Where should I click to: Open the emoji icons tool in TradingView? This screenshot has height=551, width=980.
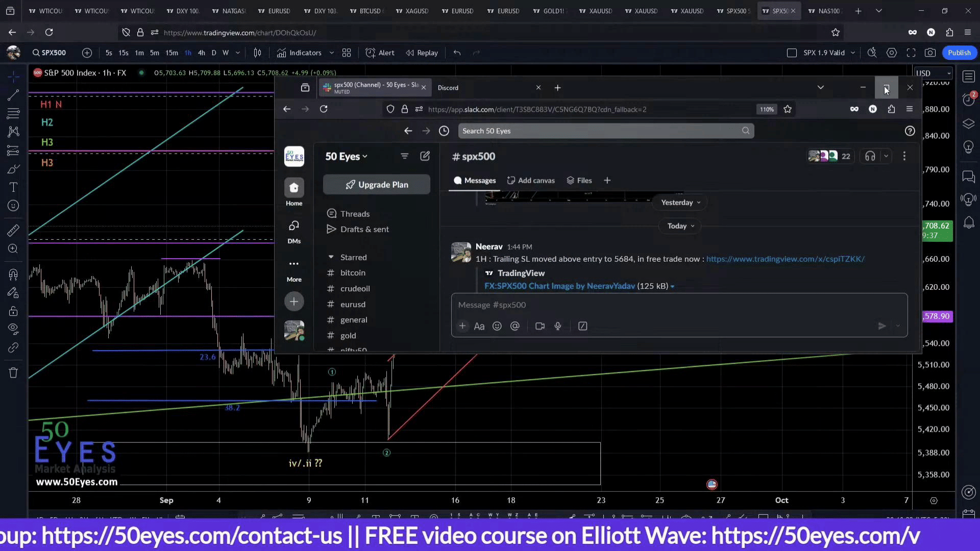[14, 206]
